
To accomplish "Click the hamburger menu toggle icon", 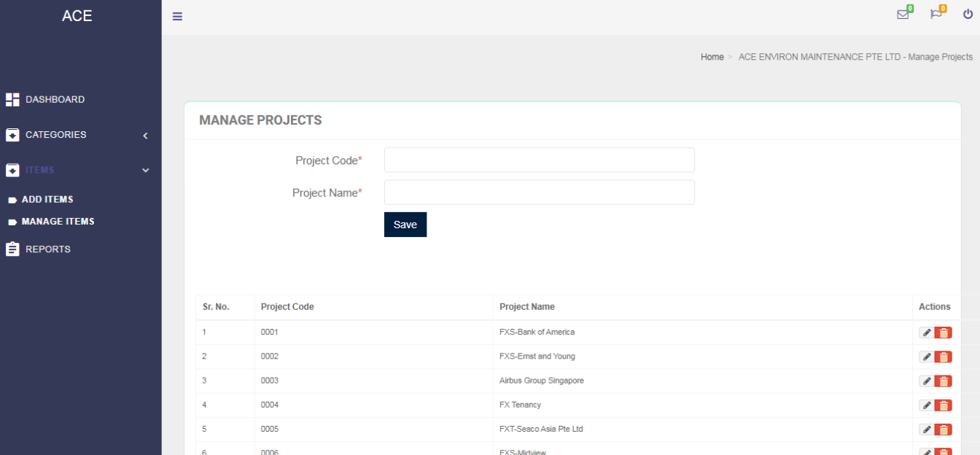I will 177,16.
